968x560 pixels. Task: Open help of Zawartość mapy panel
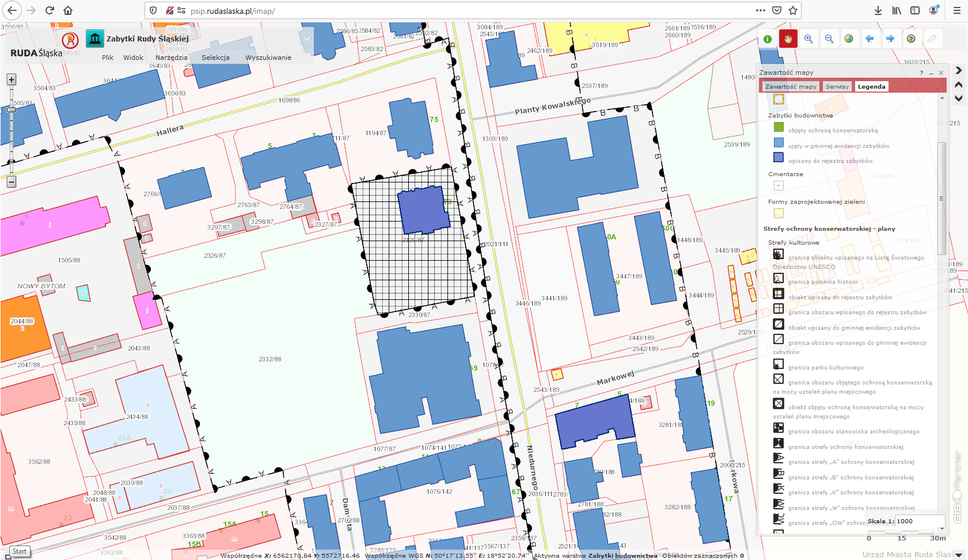pyautogui.click(x=921, y=73)
